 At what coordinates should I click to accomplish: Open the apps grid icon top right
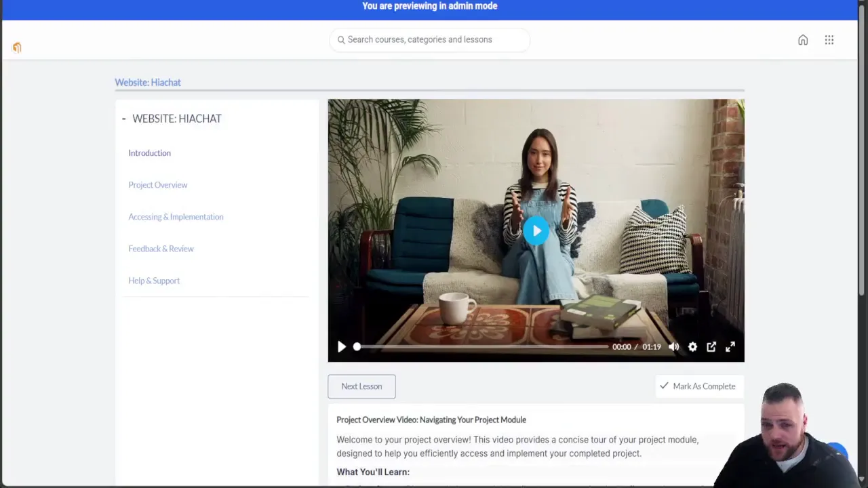(x=829, y=40)
